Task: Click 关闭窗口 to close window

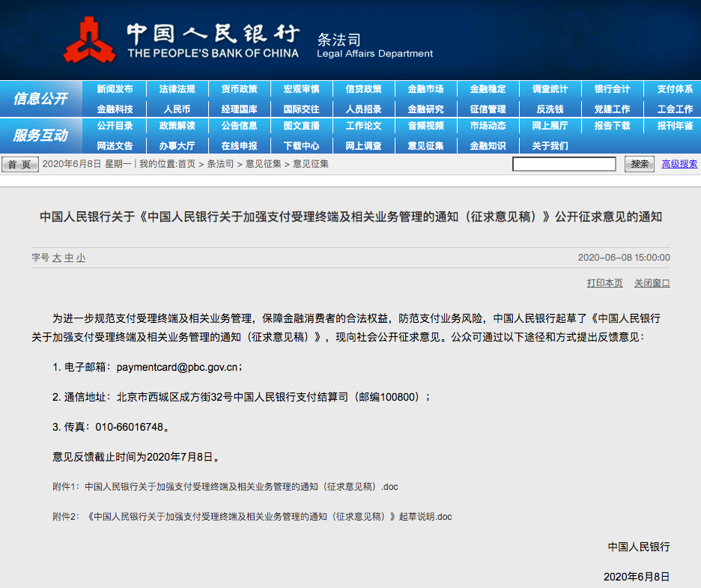Action: coord(652,283)
